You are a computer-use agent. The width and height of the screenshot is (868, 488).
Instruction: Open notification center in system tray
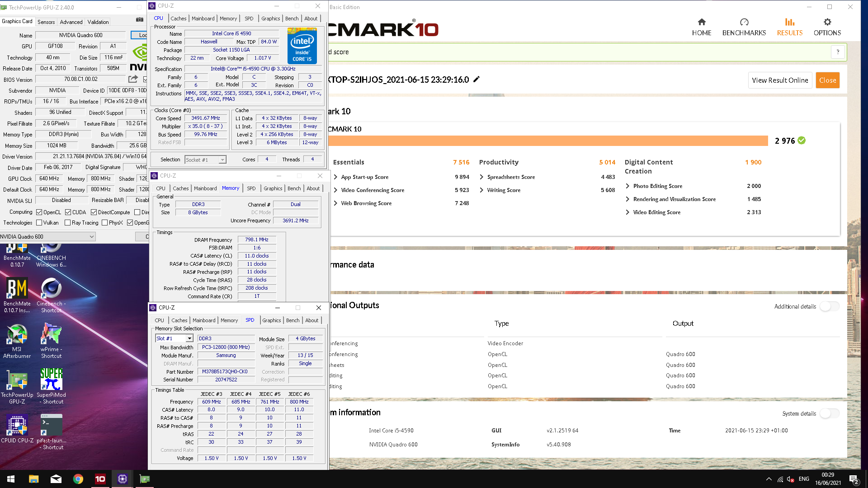pos(854,479)
